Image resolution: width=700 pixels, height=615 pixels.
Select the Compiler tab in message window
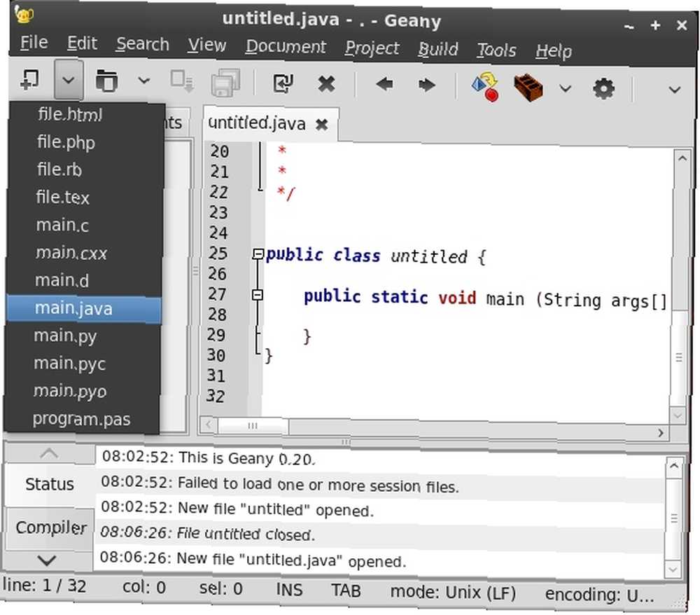click(51, 527)
